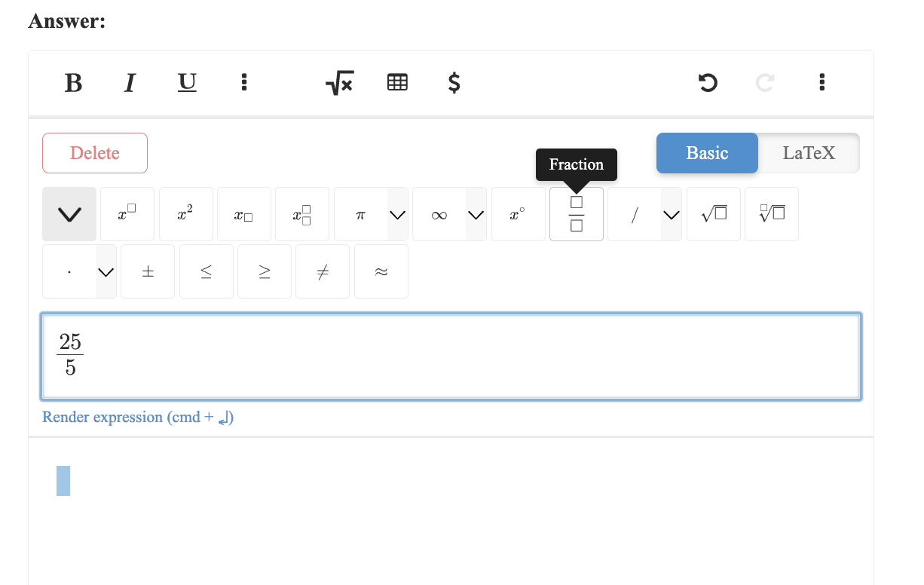Expand the pi symbols dropdown
This screenshot has height=585, width=924.
click(x=397, y=215)
